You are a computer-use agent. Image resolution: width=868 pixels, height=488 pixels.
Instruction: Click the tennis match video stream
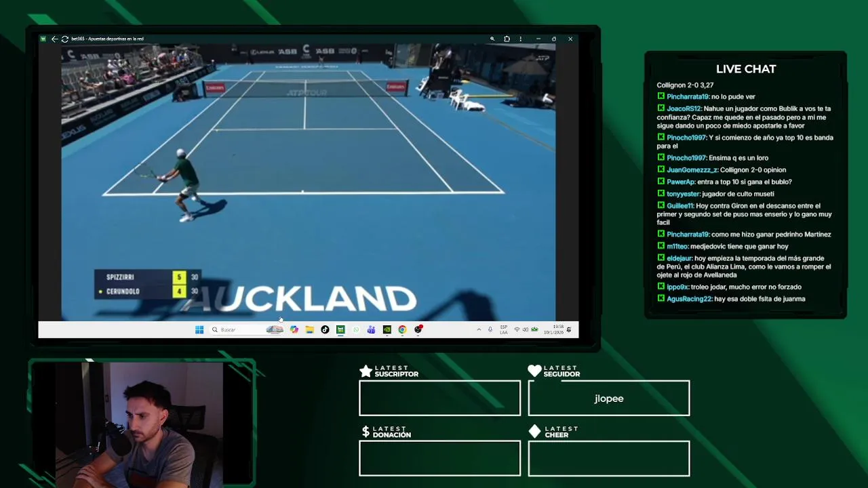point(309,182)
